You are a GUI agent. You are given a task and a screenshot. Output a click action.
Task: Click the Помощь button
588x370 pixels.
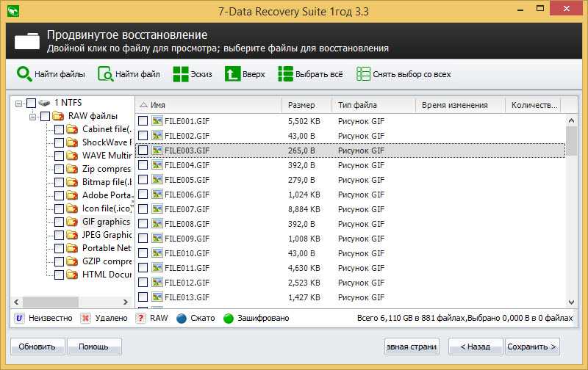94,347
